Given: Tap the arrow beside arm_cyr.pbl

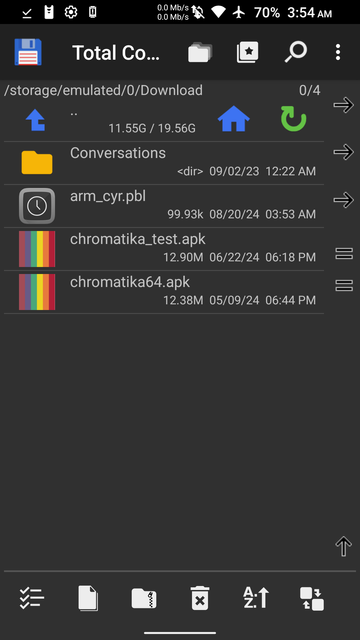Looking at the screenshot, I should [343, 200].
